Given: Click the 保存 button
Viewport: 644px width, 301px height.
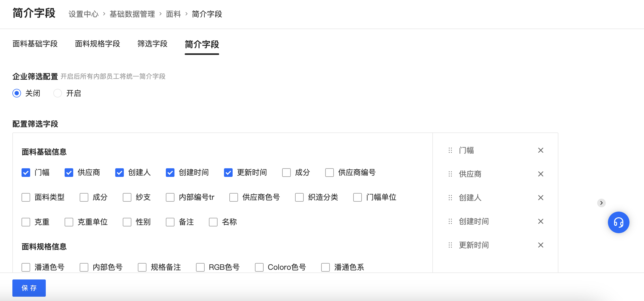Looking at the screenshot, I should pyautogui.click(x=29, y=288).
